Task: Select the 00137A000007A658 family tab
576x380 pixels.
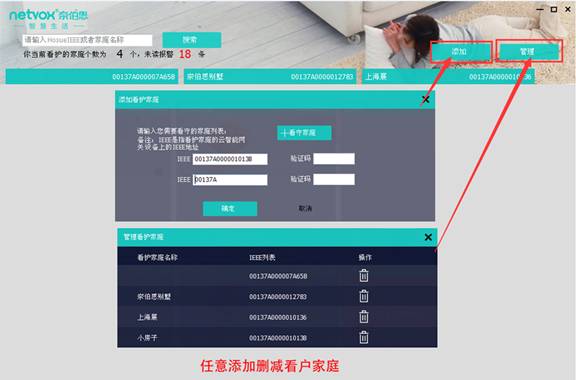Action: 92,76
